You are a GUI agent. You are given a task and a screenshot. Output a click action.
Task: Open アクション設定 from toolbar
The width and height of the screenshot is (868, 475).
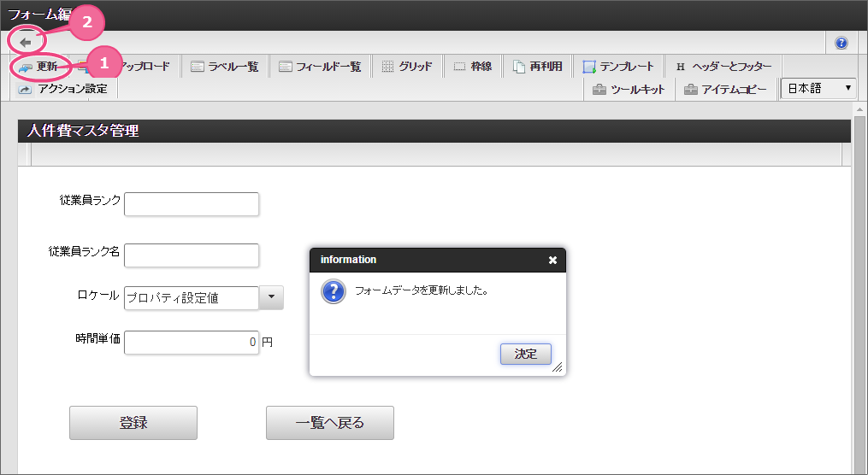[x=62, y=89]
